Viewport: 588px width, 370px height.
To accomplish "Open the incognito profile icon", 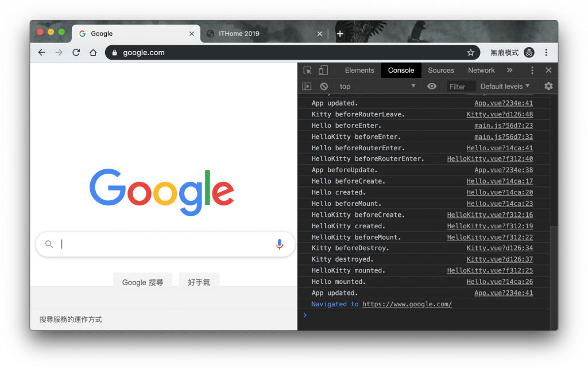I will click(x=529, y=52).
